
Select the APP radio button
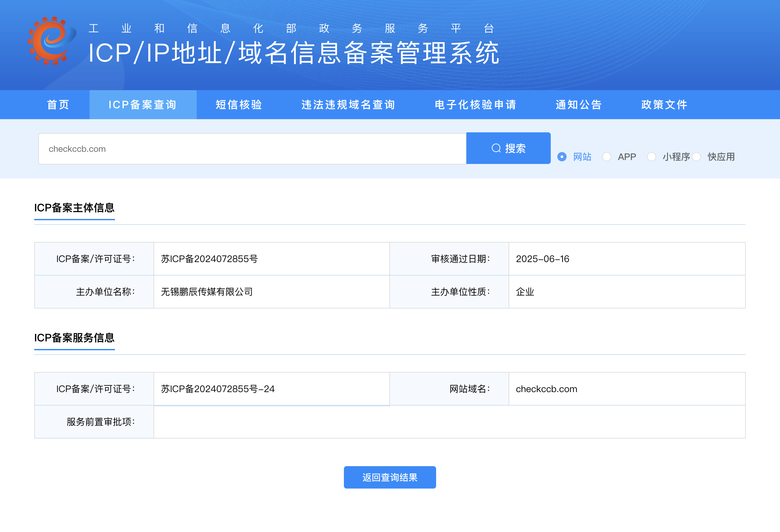(606, 157)
